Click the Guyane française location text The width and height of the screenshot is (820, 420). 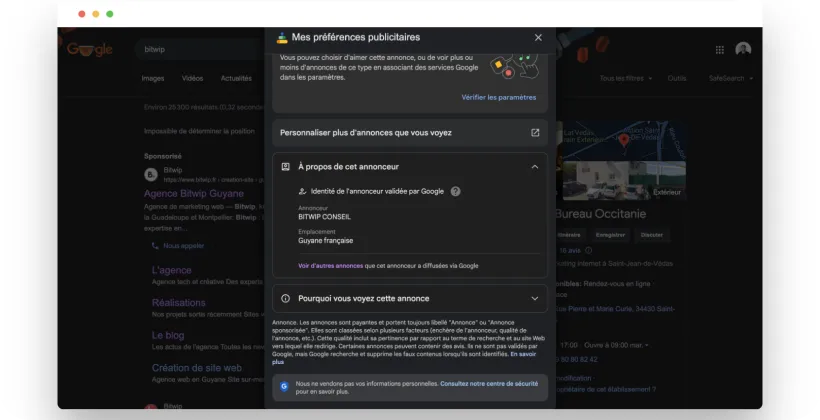coord(325,241)
